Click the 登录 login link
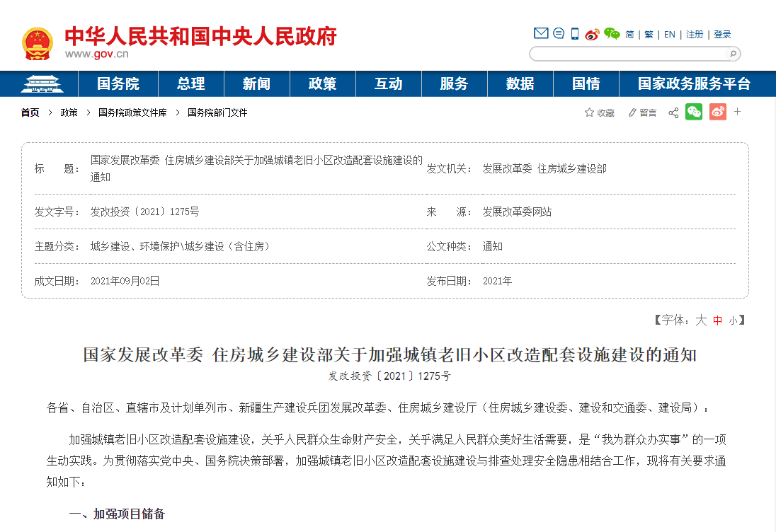This screenshot has width=776, height=532. pyautogui.click(x=723, y=33)
